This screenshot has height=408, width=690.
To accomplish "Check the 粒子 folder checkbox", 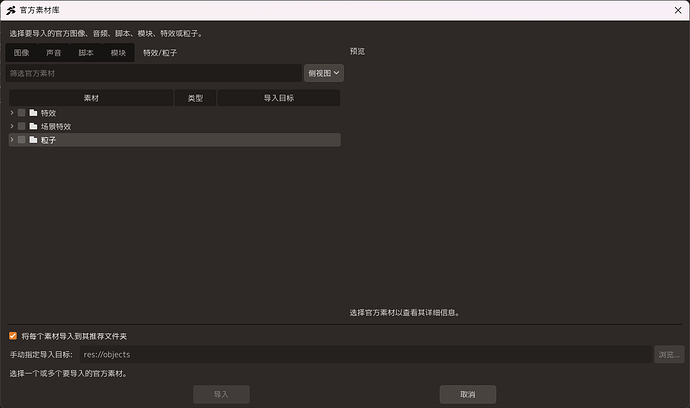I will coord(22,140).
